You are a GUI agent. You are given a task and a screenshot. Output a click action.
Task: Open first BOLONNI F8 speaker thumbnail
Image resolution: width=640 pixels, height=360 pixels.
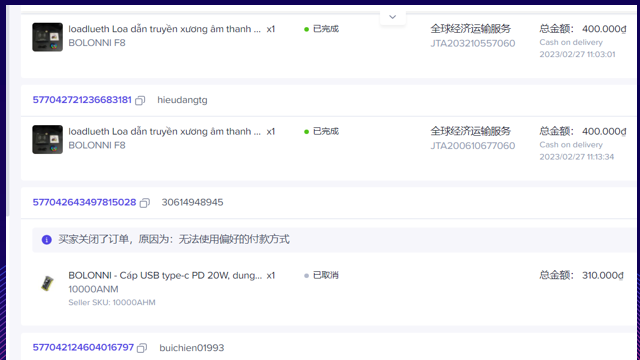pos(47,37)
